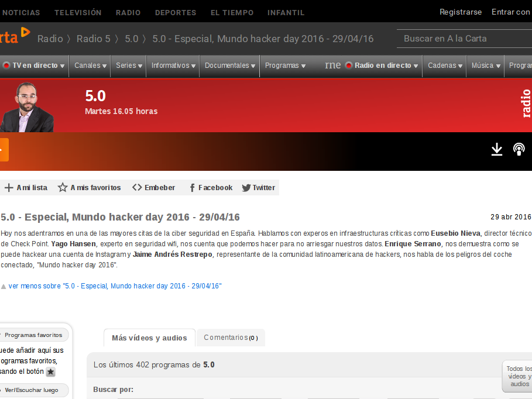Add episode to A mi lista
This screenshot has height=399, width=532.
tap(26, 188)
